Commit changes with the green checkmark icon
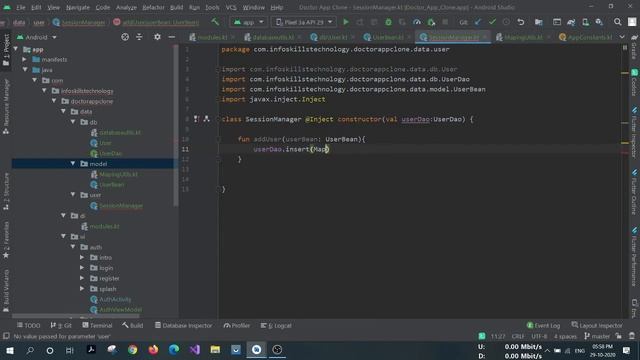 [x=492, y=22]
